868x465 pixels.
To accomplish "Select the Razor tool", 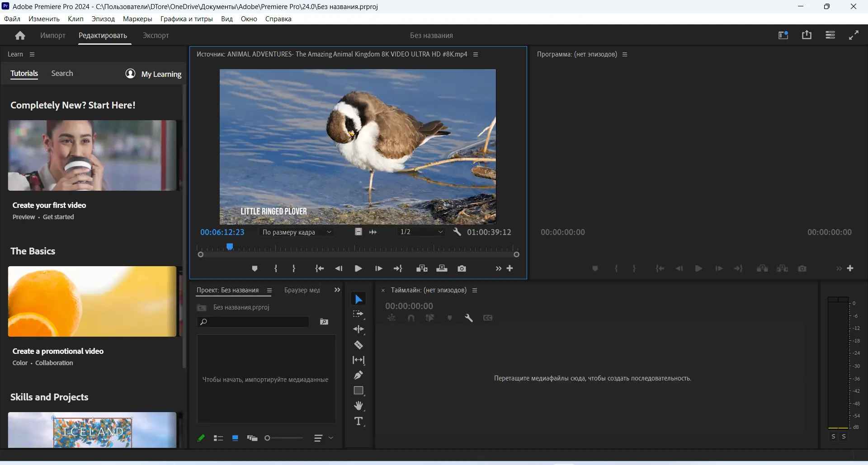I will pos(359,345).
